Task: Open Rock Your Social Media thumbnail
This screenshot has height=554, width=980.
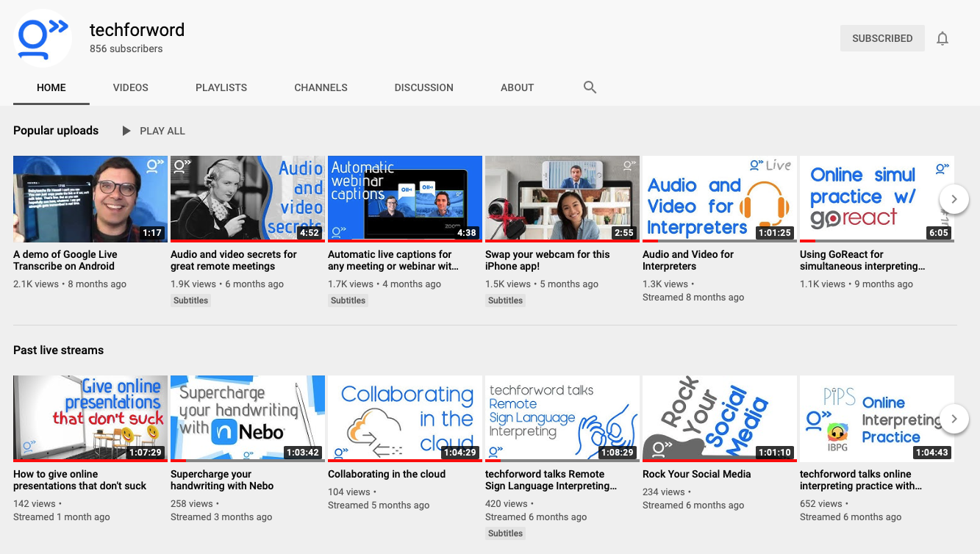Action: (720, 419)
